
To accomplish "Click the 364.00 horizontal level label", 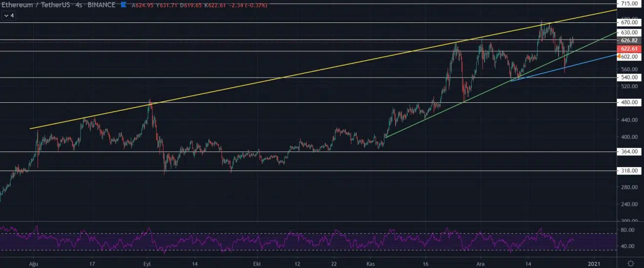I will tap(629, 152).
